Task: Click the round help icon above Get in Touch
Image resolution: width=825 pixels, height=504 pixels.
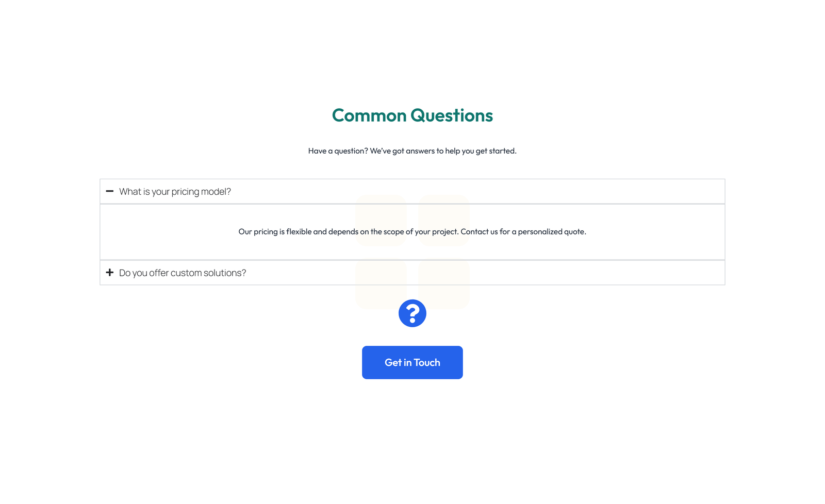Action: click(x=412, y=313)
